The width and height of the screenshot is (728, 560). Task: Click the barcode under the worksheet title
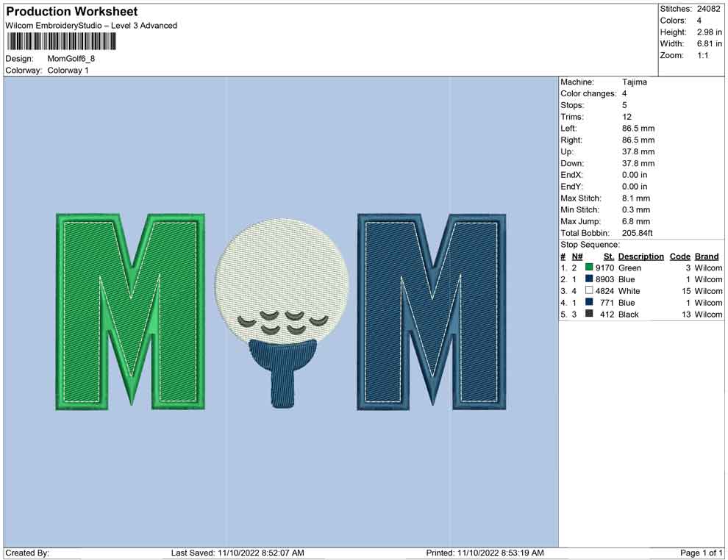[x=62, y=41]
